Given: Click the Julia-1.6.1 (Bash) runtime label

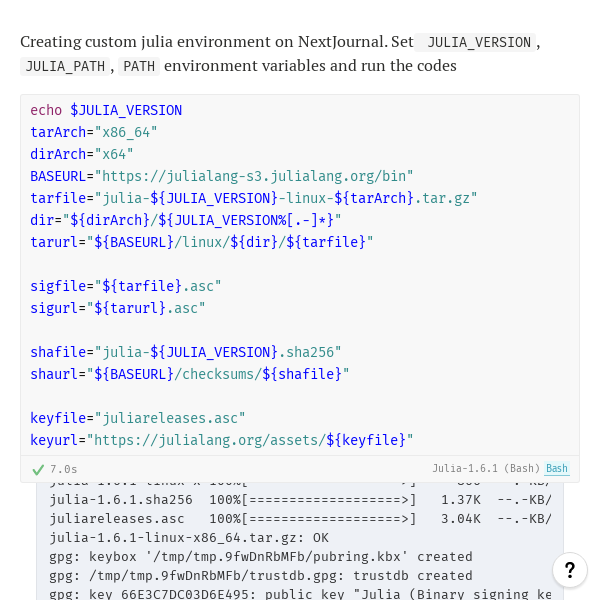Looking at the screenshot, I should coord(486,468).
